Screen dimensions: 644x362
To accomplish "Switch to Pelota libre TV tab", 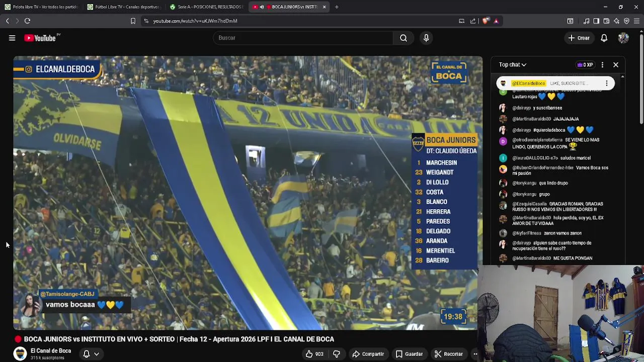I will click(x=41, y=7).
